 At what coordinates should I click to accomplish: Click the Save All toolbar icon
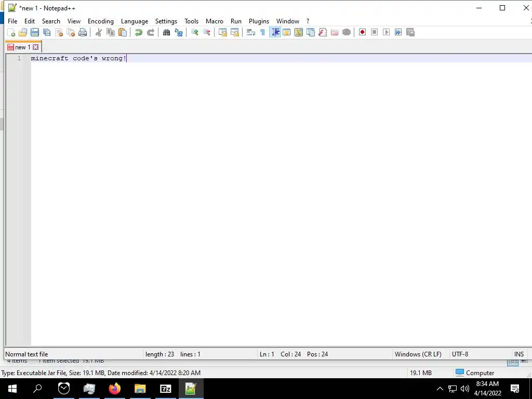(x=46, y=32)
